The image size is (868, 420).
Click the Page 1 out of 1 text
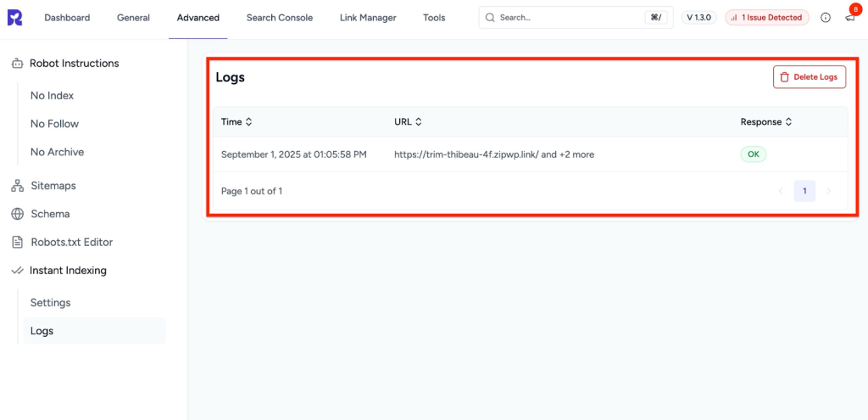click(252, 191)
